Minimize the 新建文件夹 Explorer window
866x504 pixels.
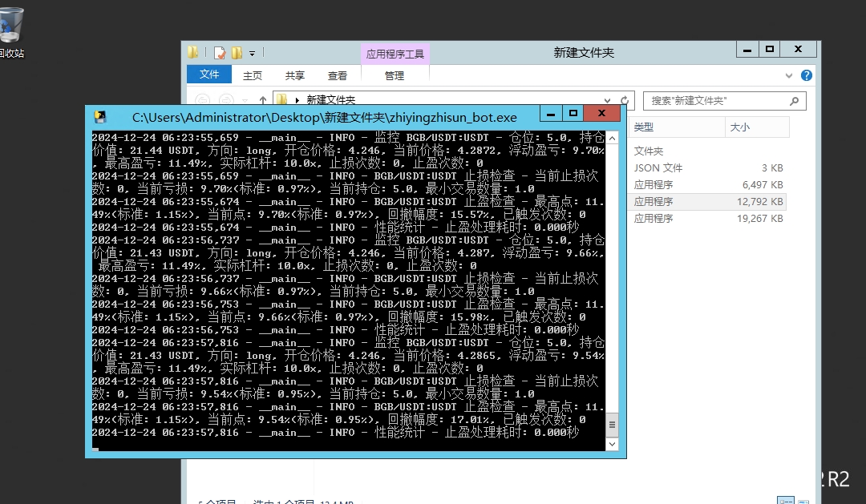(747, 50)
